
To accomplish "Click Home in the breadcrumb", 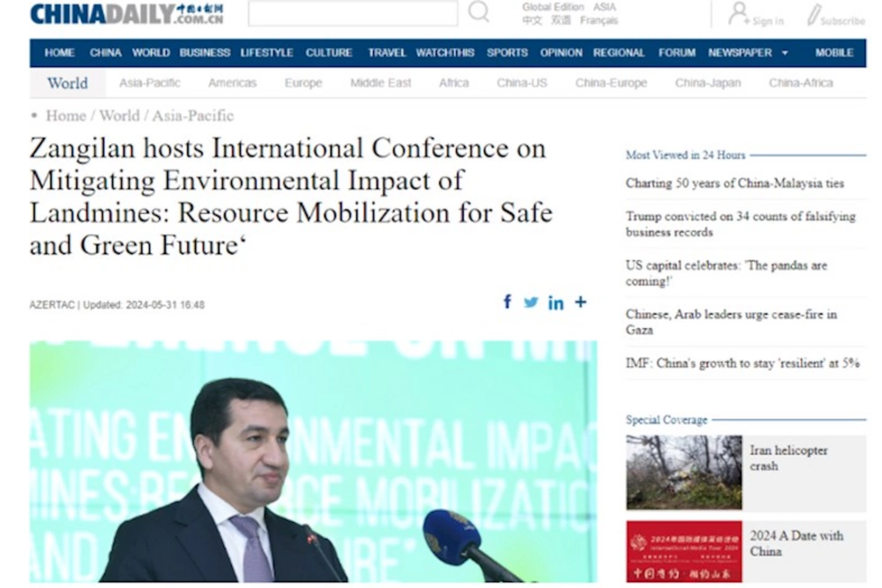I will (66, 115).
